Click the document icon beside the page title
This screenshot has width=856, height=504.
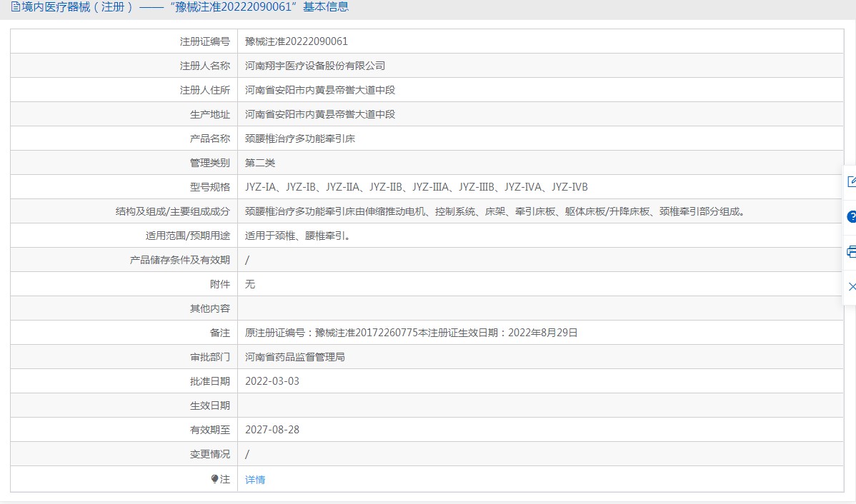pyautogui.click(x=15, y=7)
